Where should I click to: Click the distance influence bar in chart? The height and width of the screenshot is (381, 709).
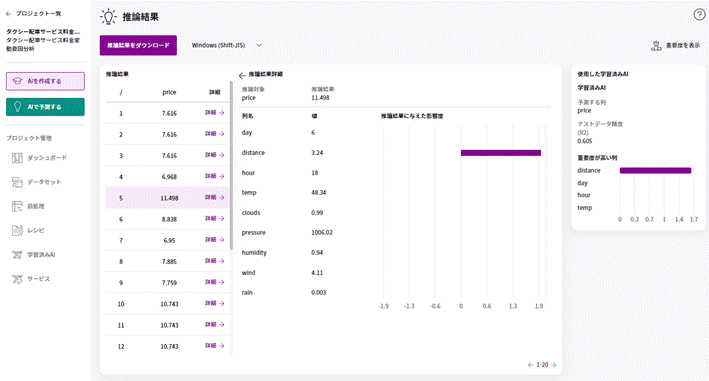point(501,153)
